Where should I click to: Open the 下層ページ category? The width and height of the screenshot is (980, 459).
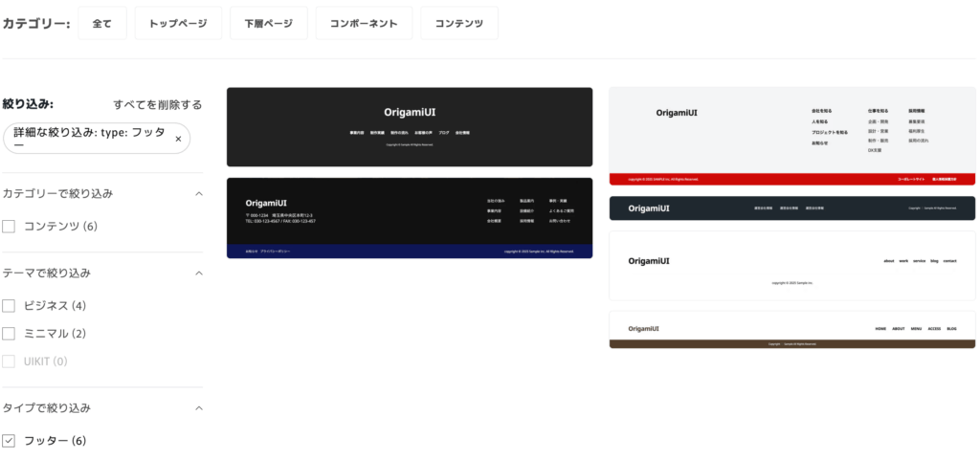[269, 23]
